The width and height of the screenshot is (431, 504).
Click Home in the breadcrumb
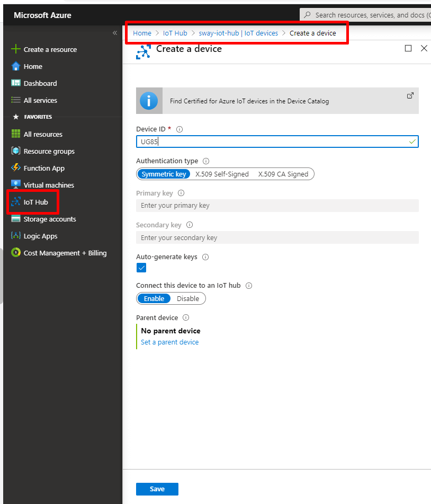[142, 33]
